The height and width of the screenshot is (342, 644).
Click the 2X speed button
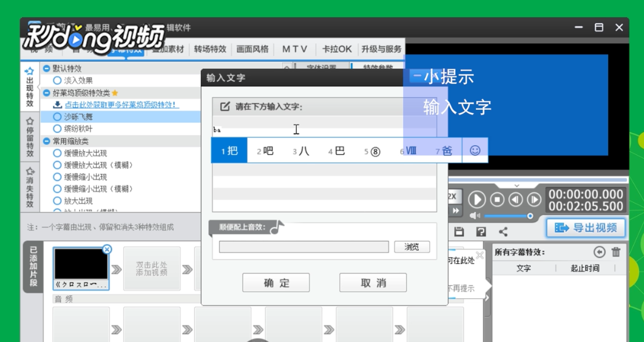pos(453,196)
